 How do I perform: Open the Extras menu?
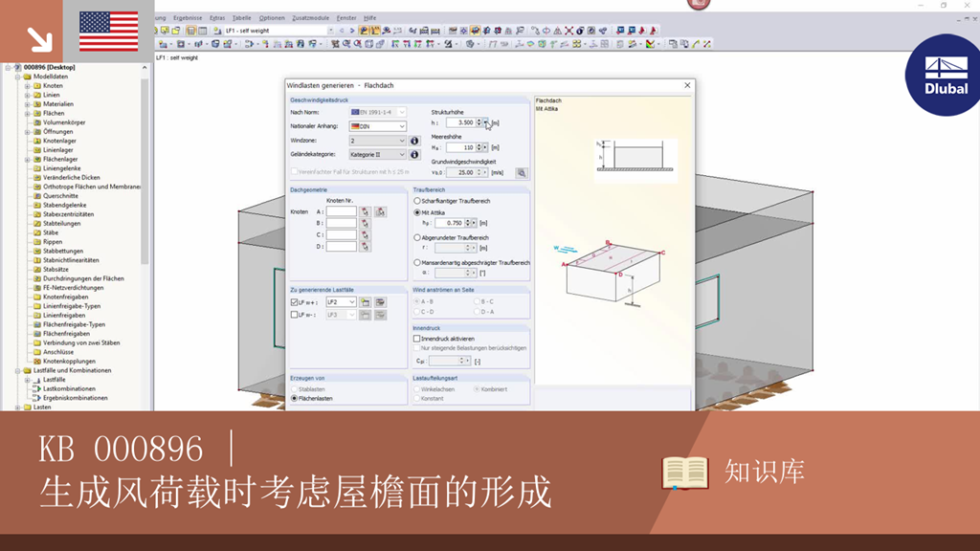coord(217,18)
